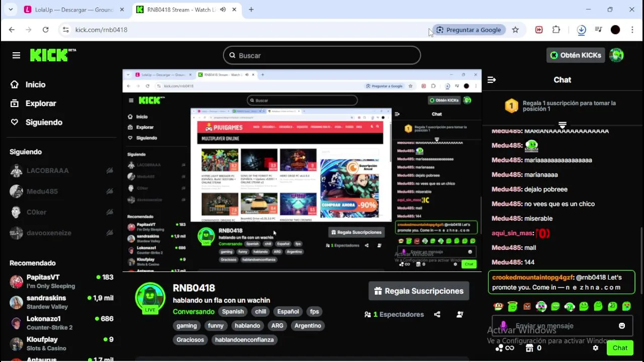Click crookedmountaintopg4gzf username in chat
The height and width of the screenshot is (362, 644).
point(532,278)
